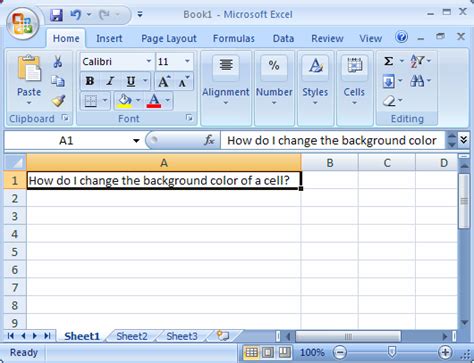Expand the Name Box dropdown arrow
The image size is (474, 363).
(x=136, y=141)
